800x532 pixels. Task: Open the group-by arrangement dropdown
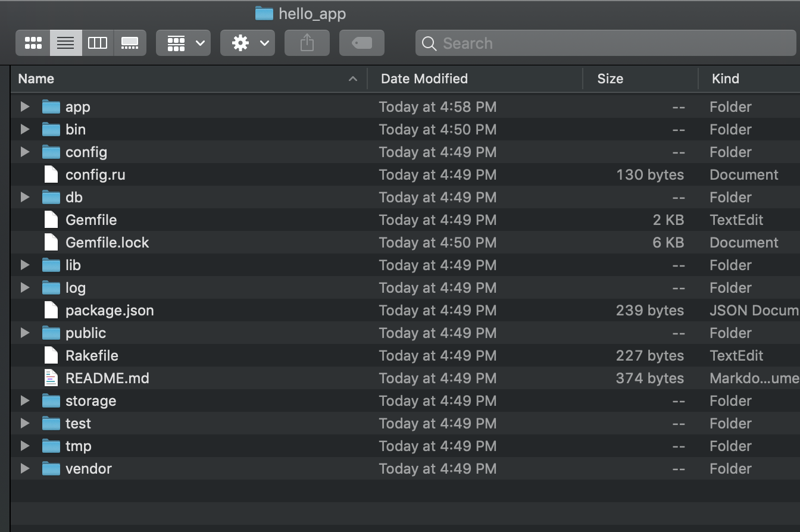coord(183,43)
